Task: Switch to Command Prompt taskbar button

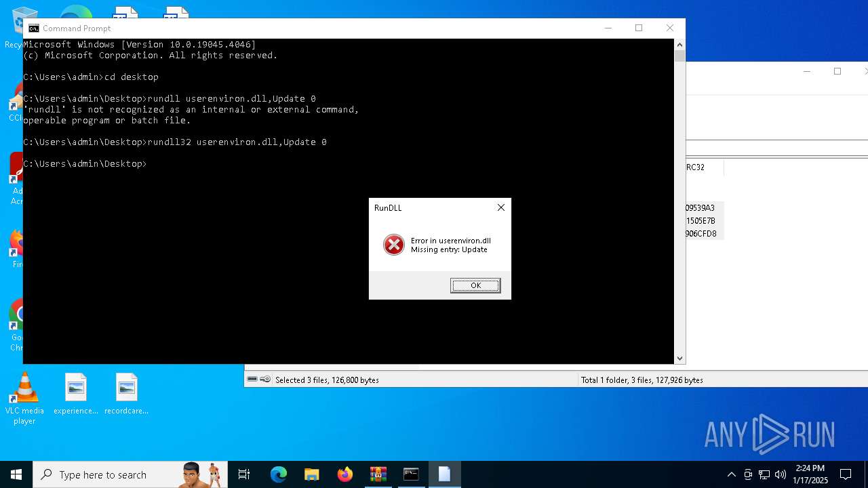Action: coord(411,474)
